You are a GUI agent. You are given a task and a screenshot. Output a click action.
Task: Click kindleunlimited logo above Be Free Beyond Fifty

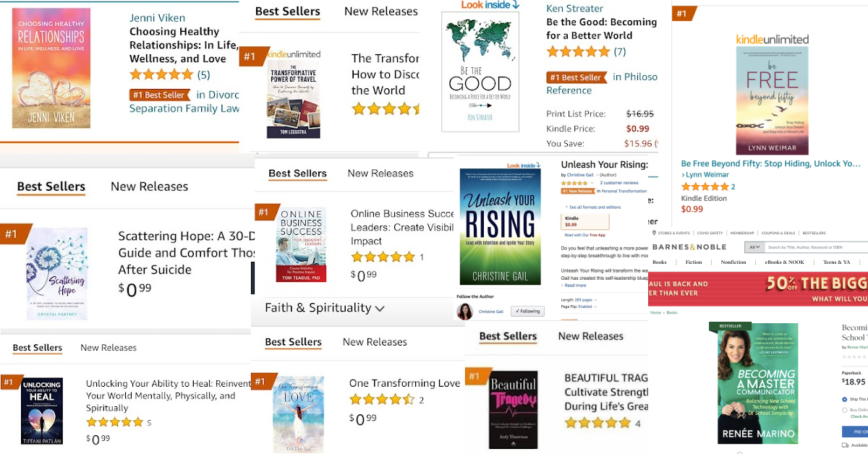pos(772,39)
